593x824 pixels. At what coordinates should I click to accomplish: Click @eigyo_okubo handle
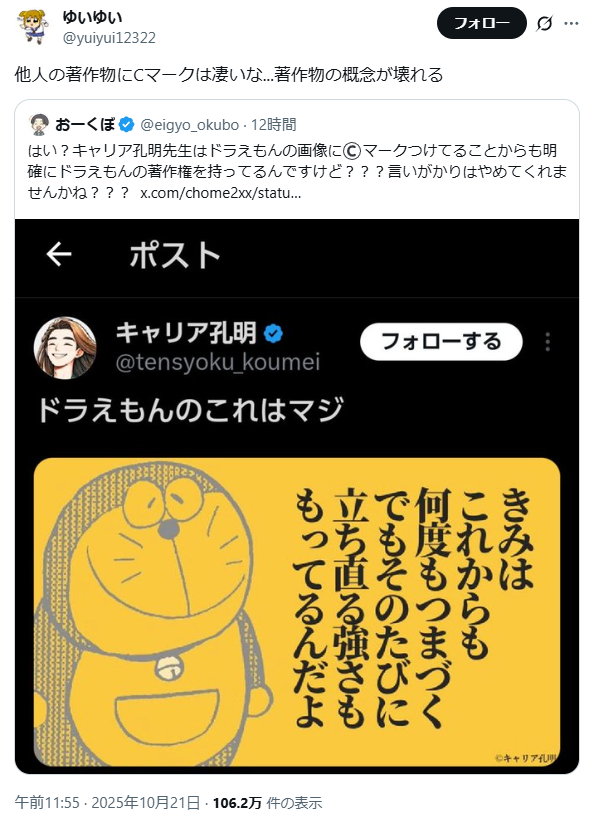(x=190, y=125)
